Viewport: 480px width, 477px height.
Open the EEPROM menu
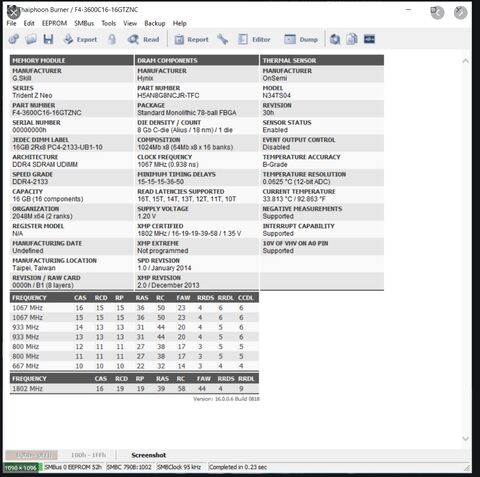point(54,23)
